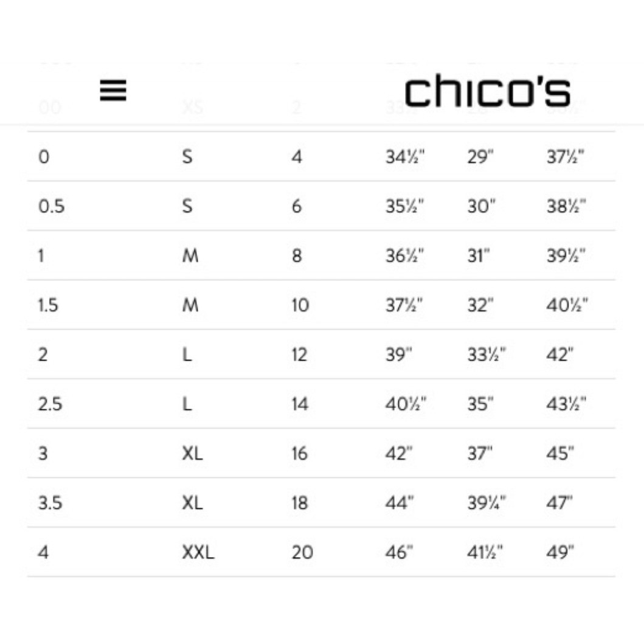Open the hamburger menu icon

[x=113, y=90]
